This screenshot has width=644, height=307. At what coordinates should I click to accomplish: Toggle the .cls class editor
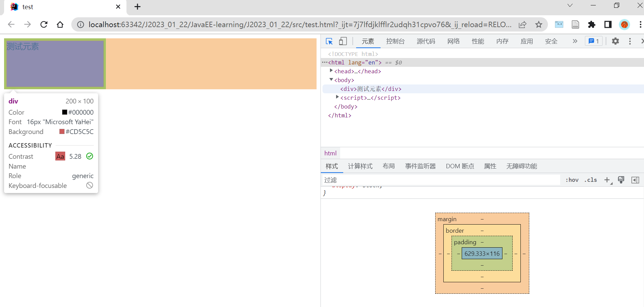click(x=590, y=180)
